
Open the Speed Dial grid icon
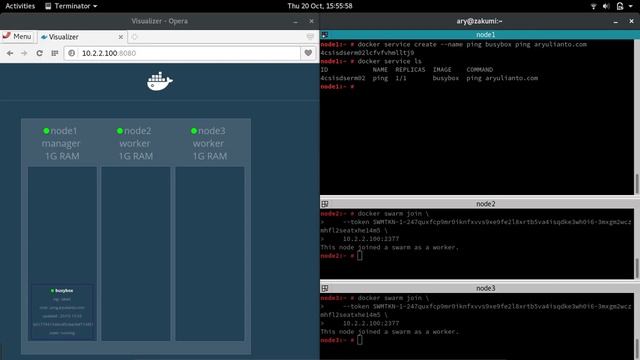(x=55, y=53)
